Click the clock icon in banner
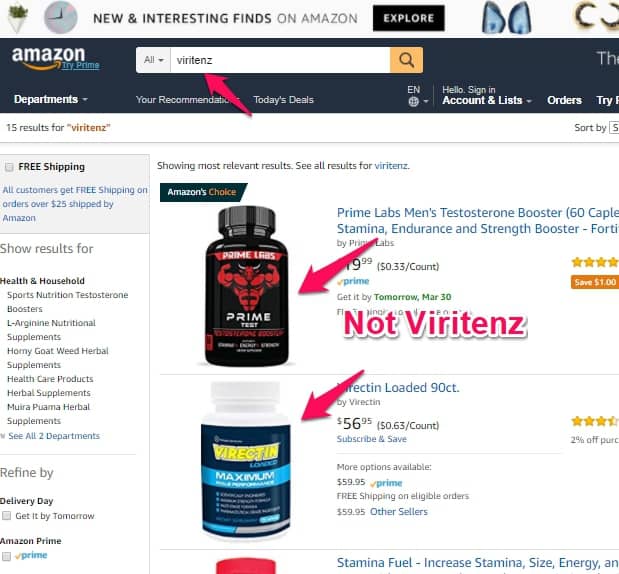The image size is (619, 574). coord(60,18)
